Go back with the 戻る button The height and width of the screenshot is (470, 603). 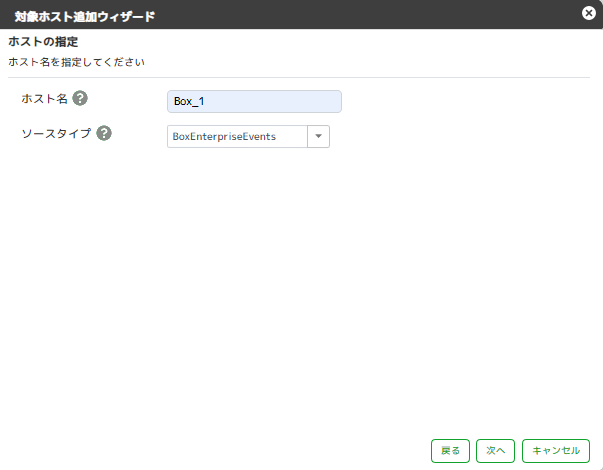click(x=450, y=451)
